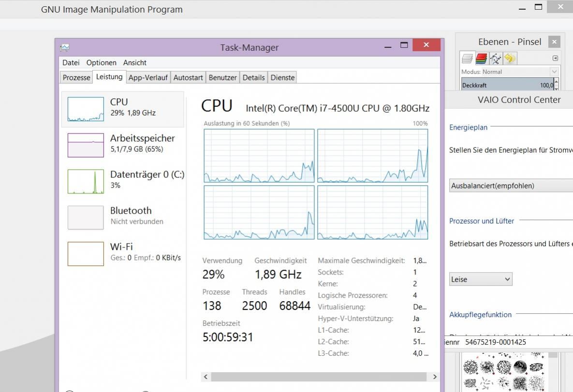573x392 pixels.
Task: Click the Virtualisierung label
Action: (x=342, y=307)
